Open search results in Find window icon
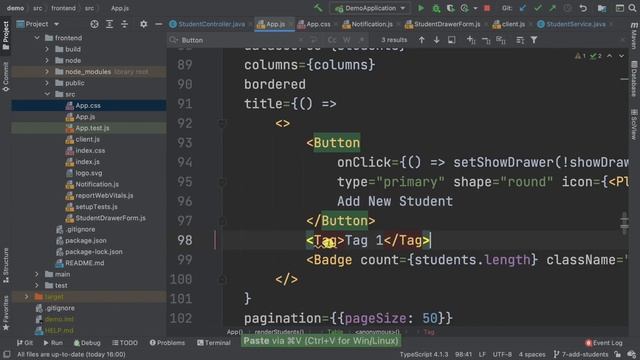Screen dimensions: 640x360 click(451, 40)
